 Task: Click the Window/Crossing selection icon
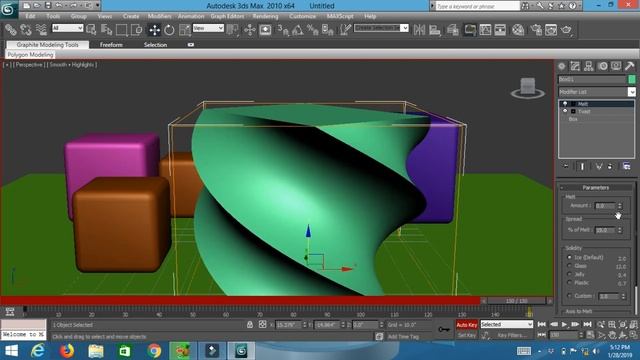click(x=137, y=30)
